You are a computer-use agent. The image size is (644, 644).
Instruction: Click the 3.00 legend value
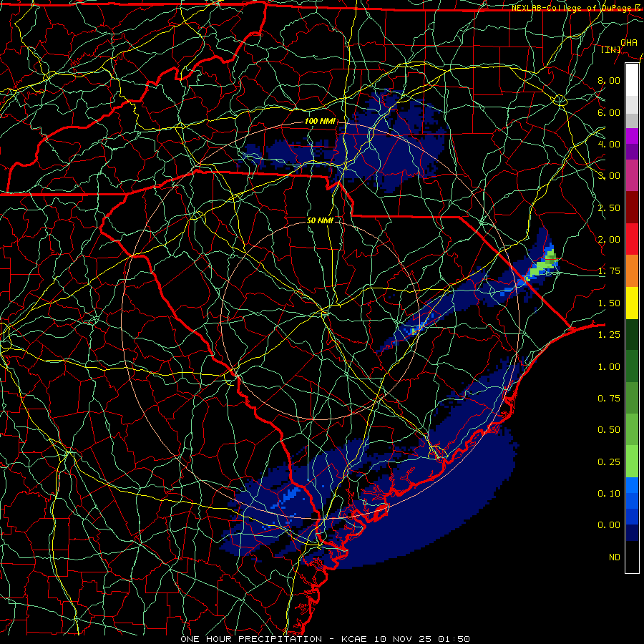click(x=609, y=176)
